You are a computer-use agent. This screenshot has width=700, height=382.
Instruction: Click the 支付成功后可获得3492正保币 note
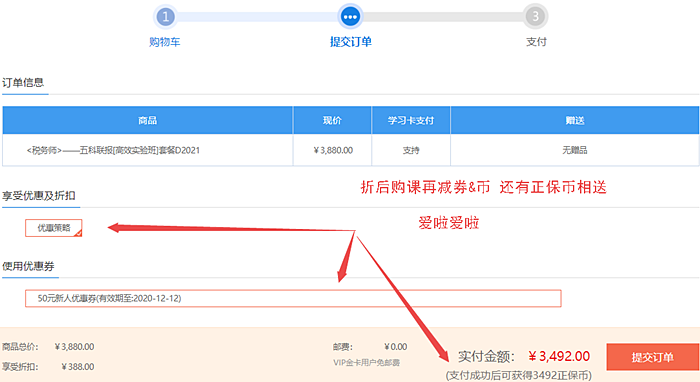coord(519,375)
